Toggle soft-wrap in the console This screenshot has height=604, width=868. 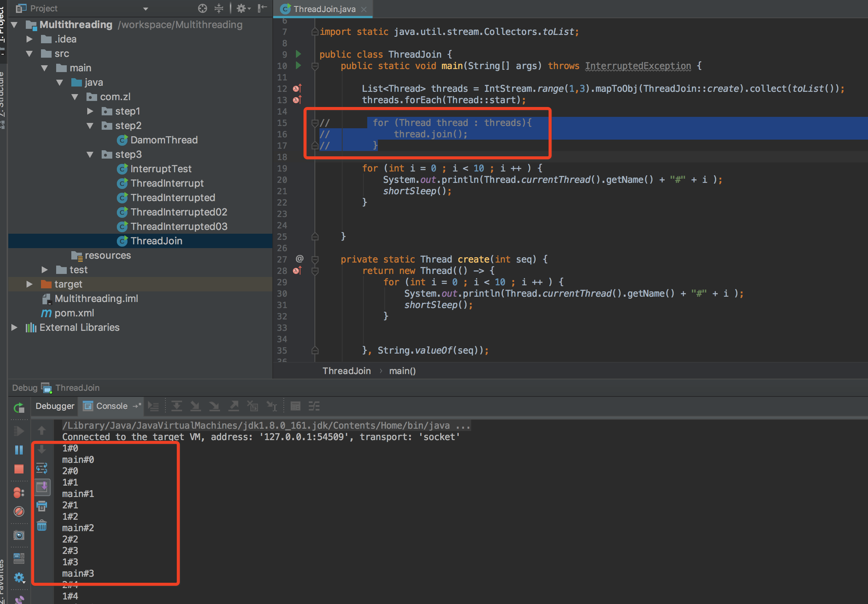42,469
